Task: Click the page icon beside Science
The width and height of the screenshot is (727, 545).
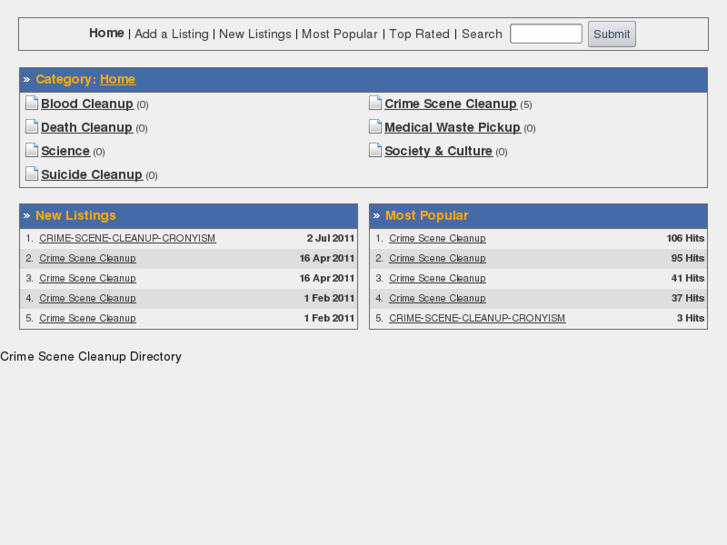Action: [x=32, y=150]
